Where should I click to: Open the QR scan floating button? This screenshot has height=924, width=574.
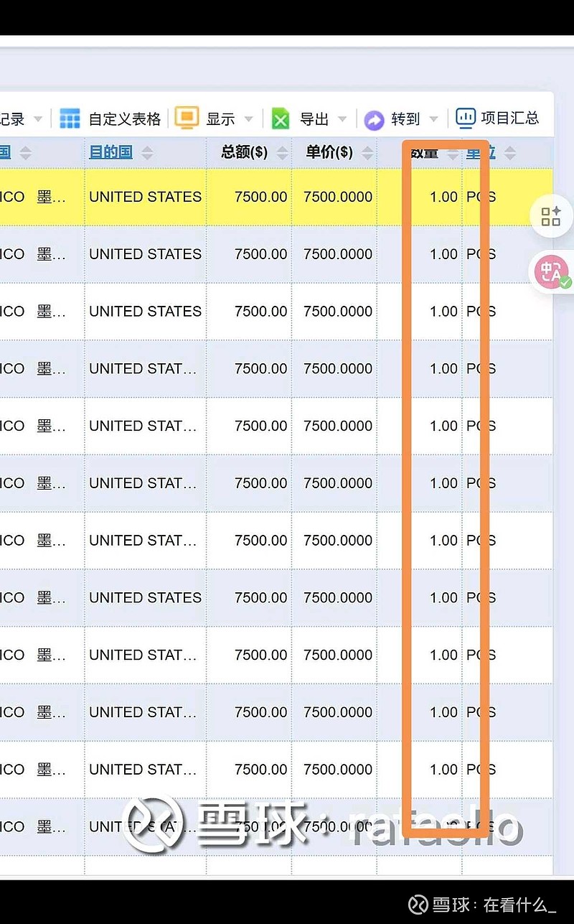(551, 216)
